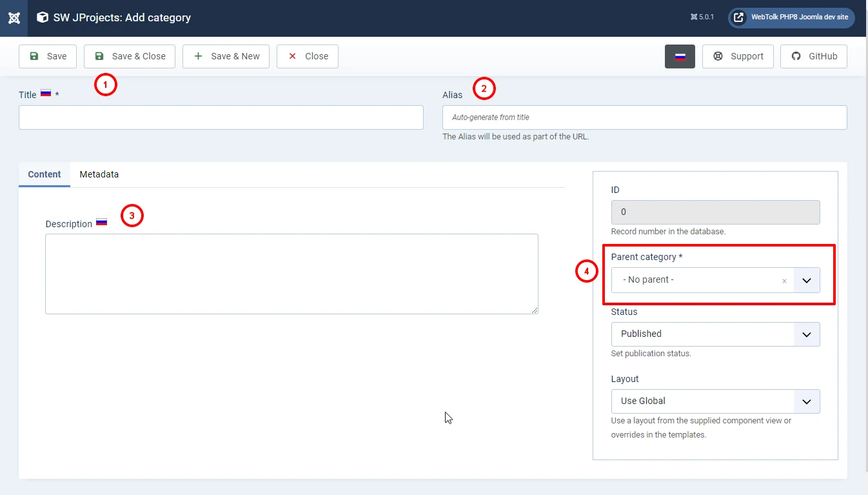Click the Close toolbar button

(308, 56)
